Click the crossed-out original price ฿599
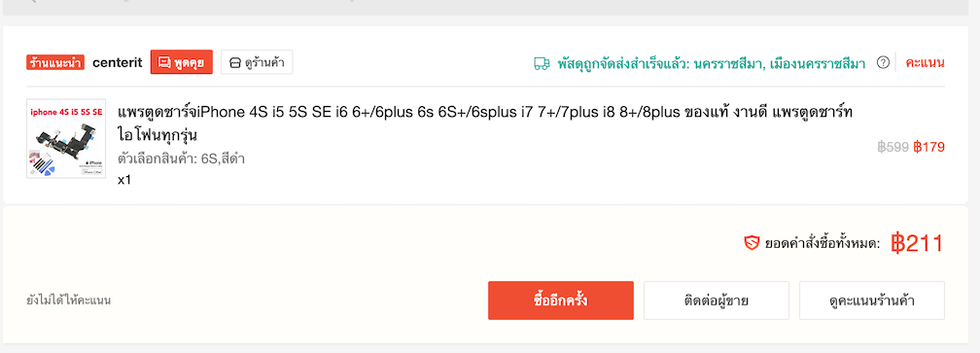The image size is (980, 353). click(x=892, y=148)
